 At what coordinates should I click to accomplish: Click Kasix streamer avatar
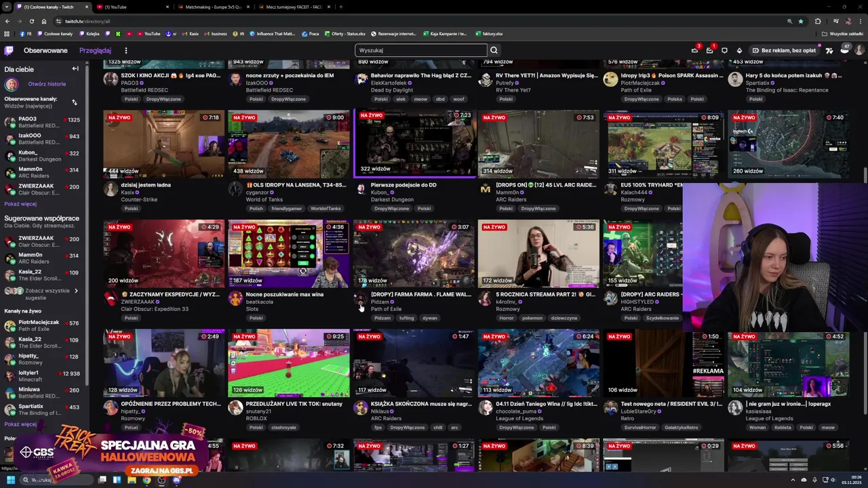click(x=111, y=189)
